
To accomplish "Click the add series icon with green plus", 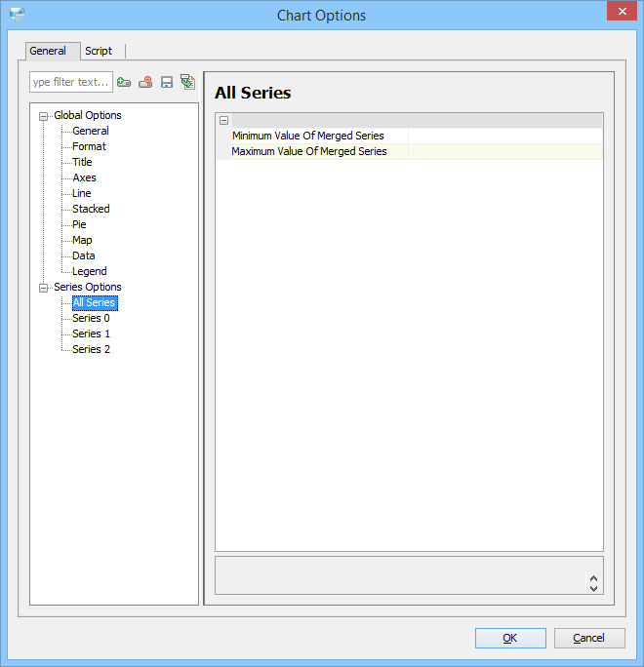I will tap(124, 82).
